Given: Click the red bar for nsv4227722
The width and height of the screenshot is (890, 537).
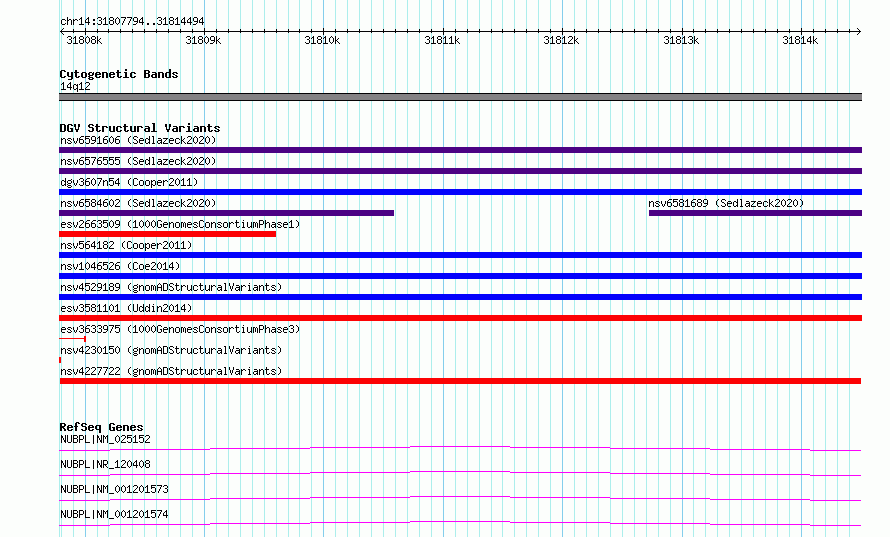Looking at the screenshot, I should click(x=460, y=381).
